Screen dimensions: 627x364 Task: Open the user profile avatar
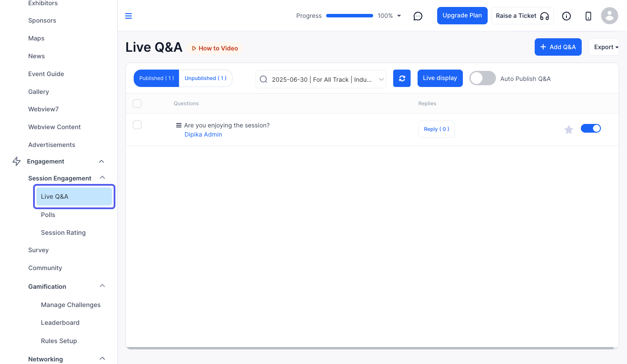tap(610, 16)
